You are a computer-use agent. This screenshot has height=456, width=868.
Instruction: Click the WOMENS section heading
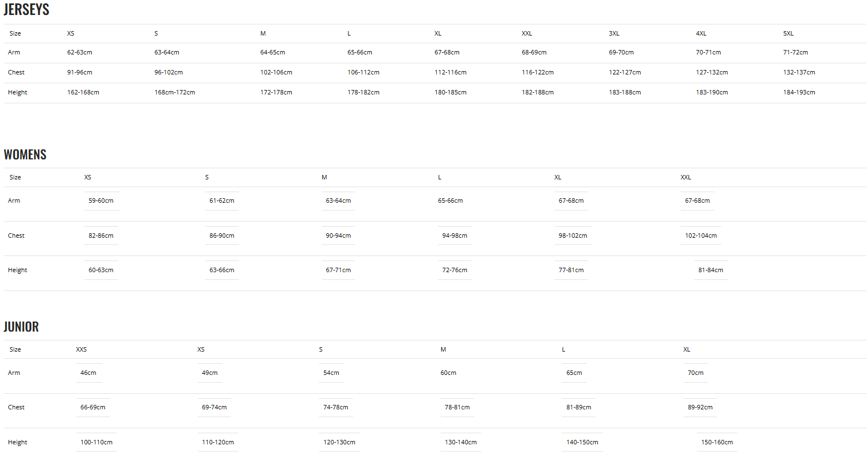point(25,154)
